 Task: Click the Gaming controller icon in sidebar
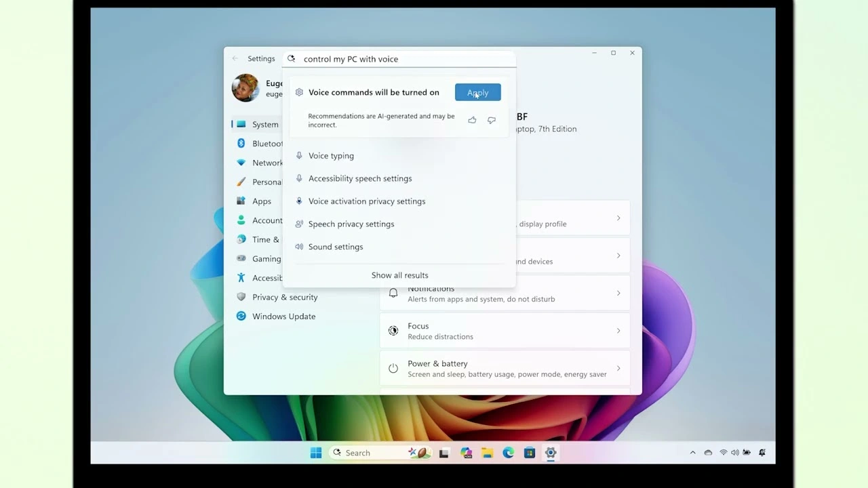point(241,258)
